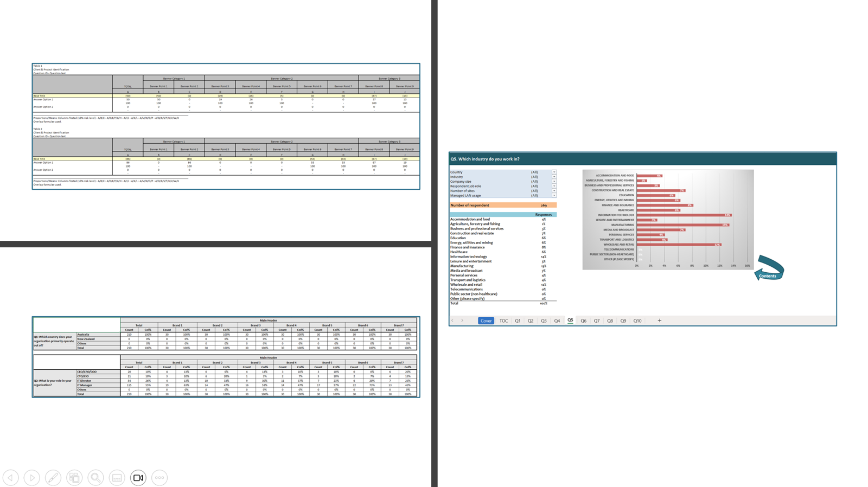
Task: Open more slideshow options ellipsis
Action: point(159,478)
